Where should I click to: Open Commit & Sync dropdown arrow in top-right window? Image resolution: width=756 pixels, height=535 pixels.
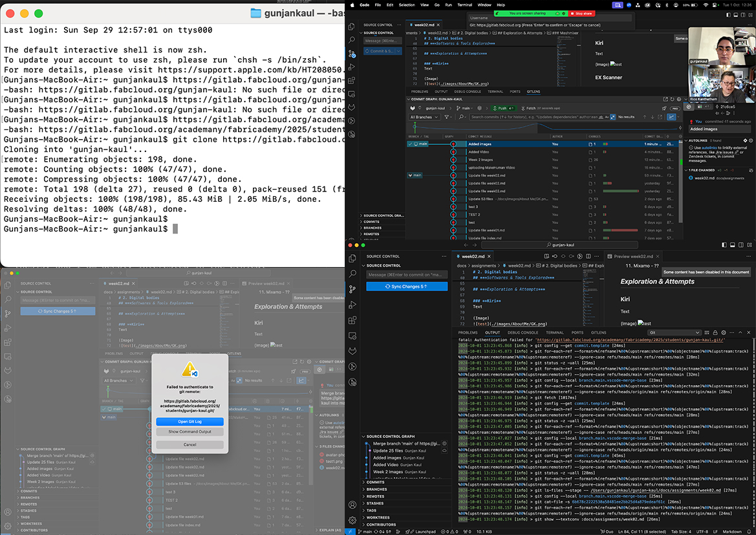(x=399, y=50)
